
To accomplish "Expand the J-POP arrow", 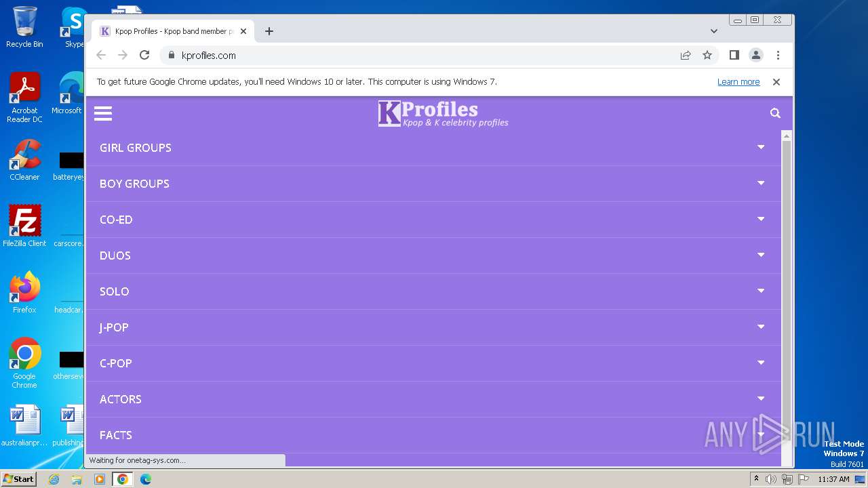I will 761,327.
